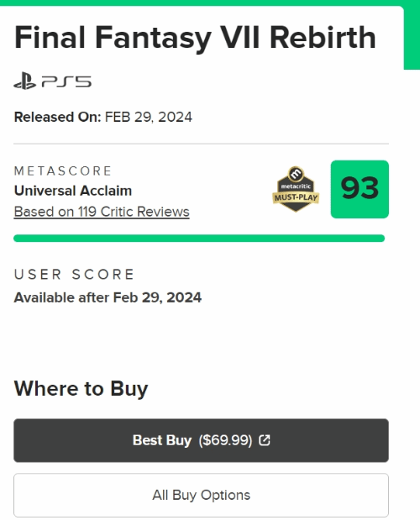The width and height of the screenshot is (420, 520).
Task: Click the $69.99 price text
Action: [225, 440]
